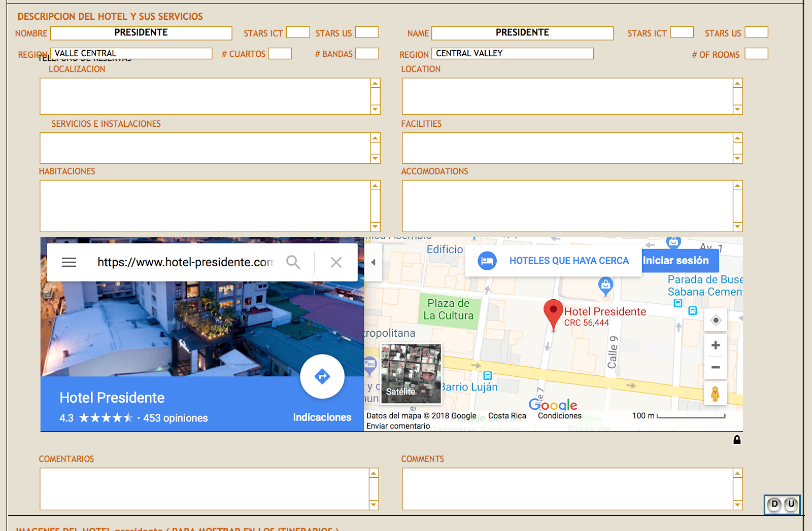Click the NAME field in English section
Image resolution: width=812 pixels, height=531 pixels.
(523, 33)
